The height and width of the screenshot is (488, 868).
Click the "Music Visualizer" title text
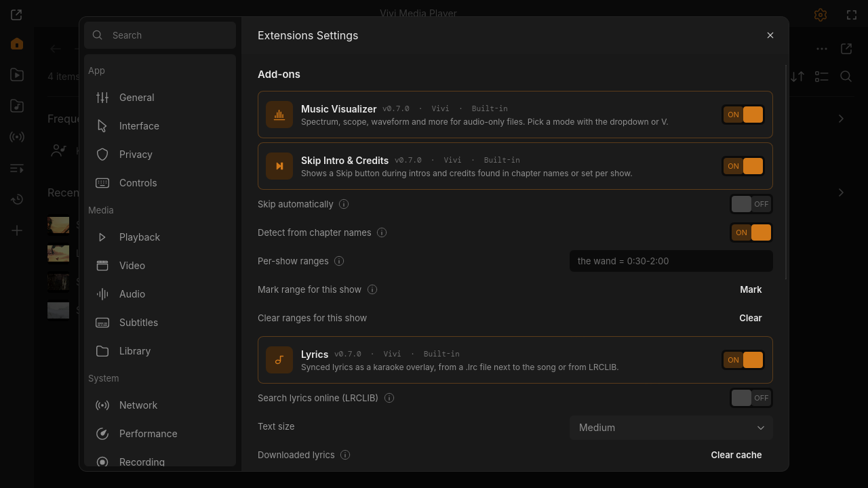point(338,109)
